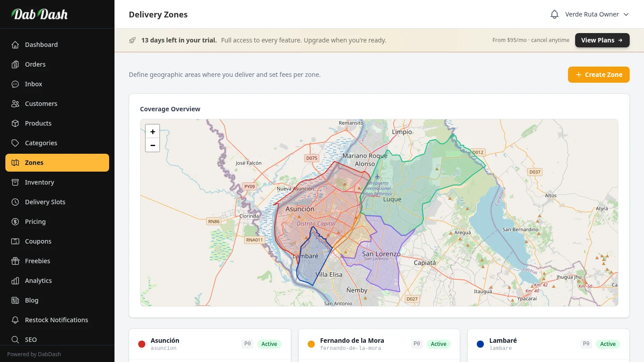Click the Products box icon
Screen dimensions: 644x362
(15, 123)
